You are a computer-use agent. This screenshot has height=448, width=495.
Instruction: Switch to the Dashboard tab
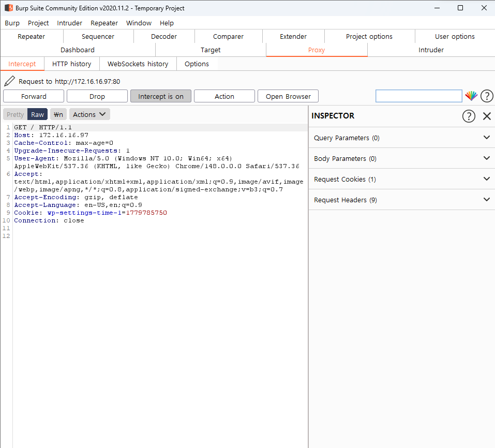[78, 50]
